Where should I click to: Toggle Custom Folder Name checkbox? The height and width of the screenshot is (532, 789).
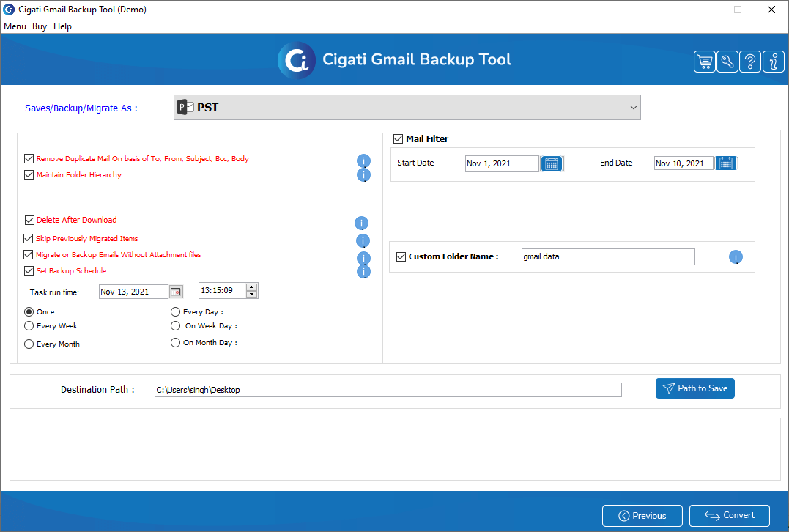[401, 256]
